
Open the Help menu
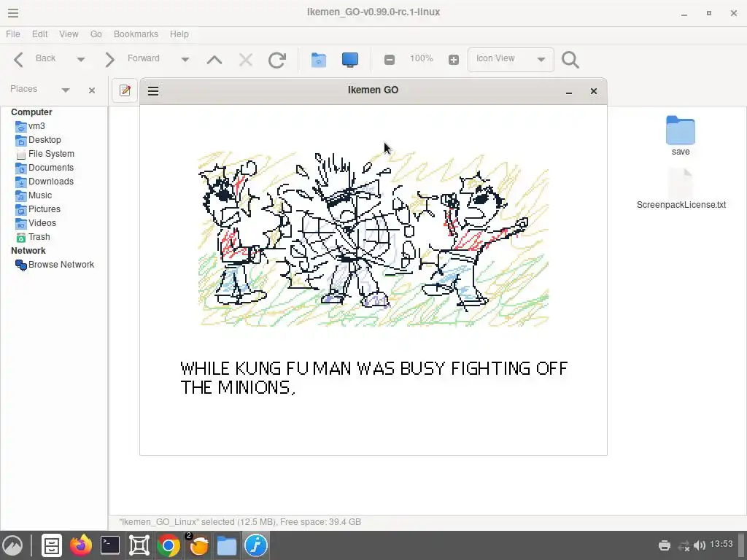point(179,34)
